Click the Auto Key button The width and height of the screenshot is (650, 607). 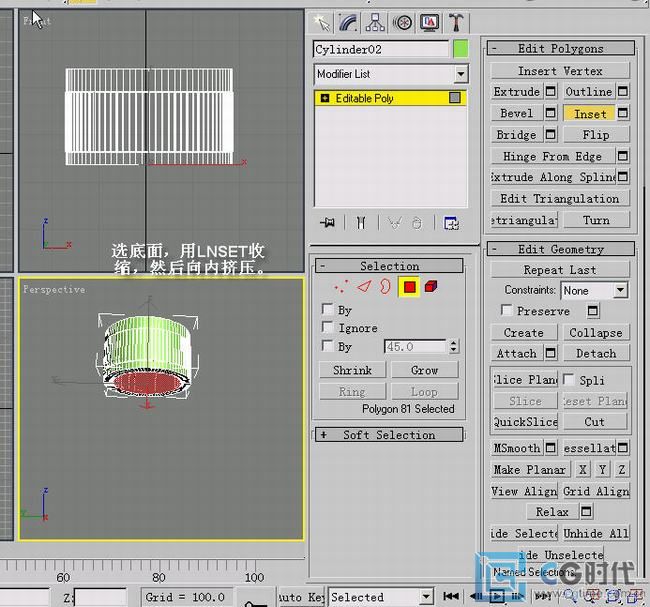(x=301, y=597)
